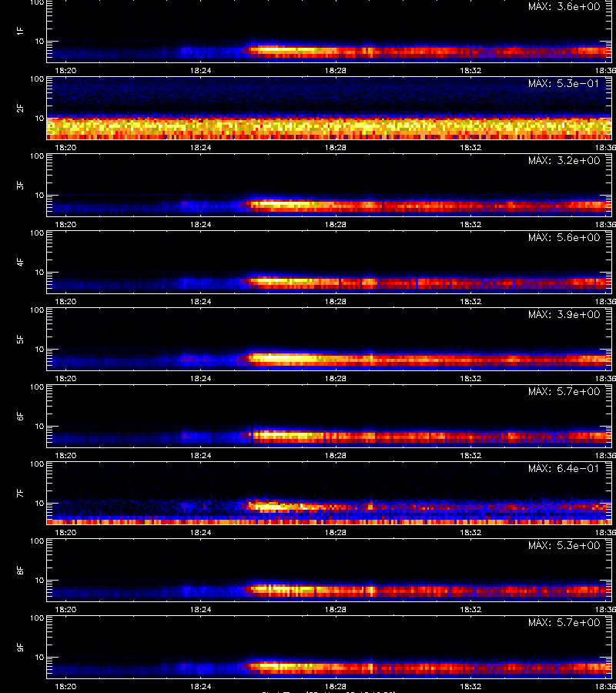
Task: Click '18:20' time label under panel 7F
Action: [x=66, y=532]
